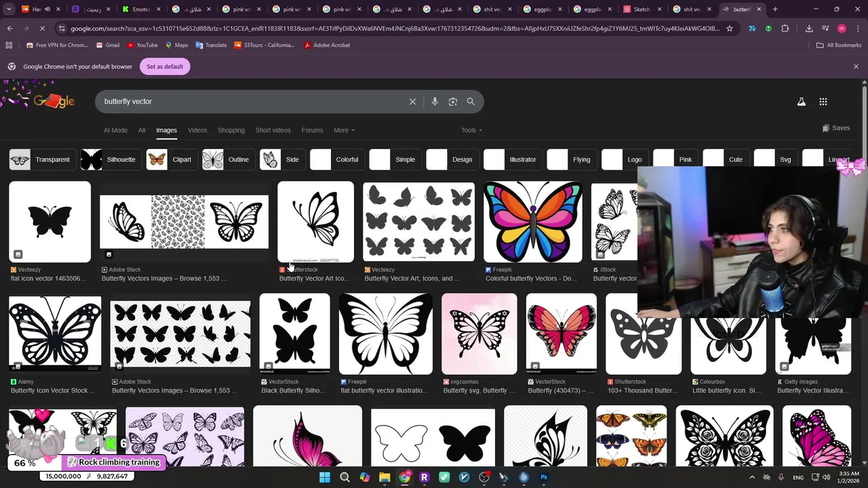Open new browser tab plus button

(x=775, y=9)
